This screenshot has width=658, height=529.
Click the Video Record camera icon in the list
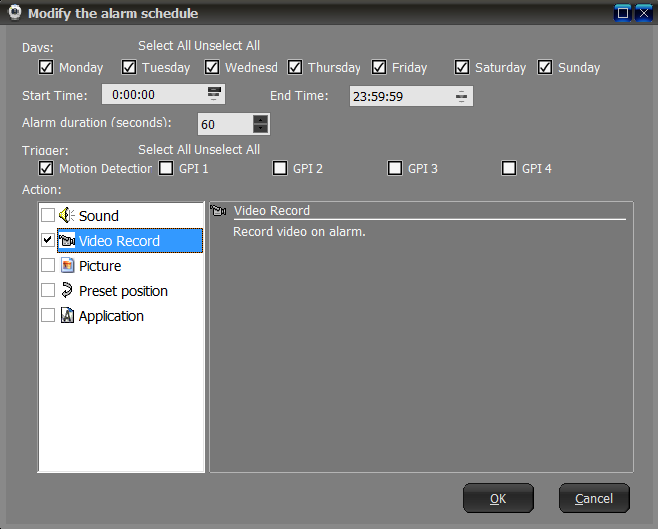click(67, 241)
